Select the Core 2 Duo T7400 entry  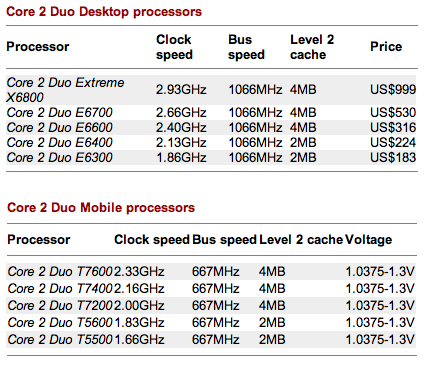(x=60, y=289)
